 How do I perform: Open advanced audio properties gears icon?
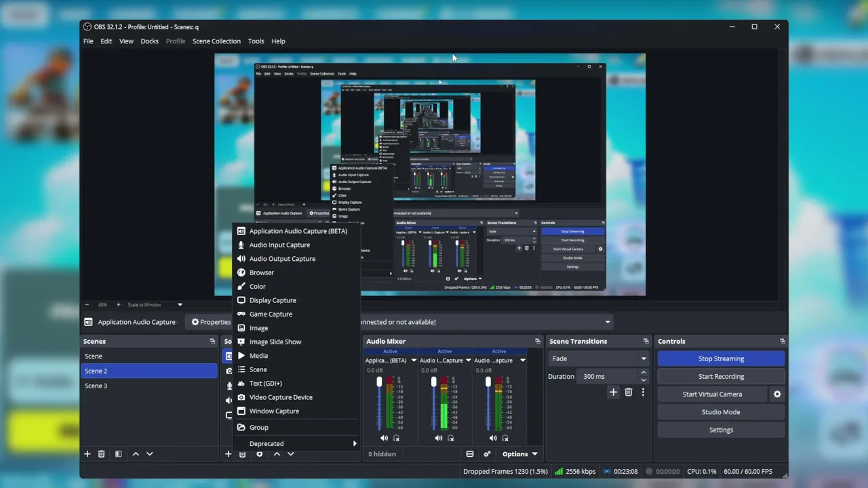point(487,454)
